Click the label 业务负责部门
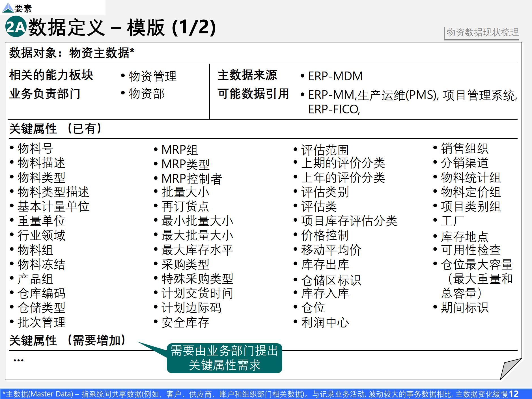The image size is (532, 399). coord(45,94)
